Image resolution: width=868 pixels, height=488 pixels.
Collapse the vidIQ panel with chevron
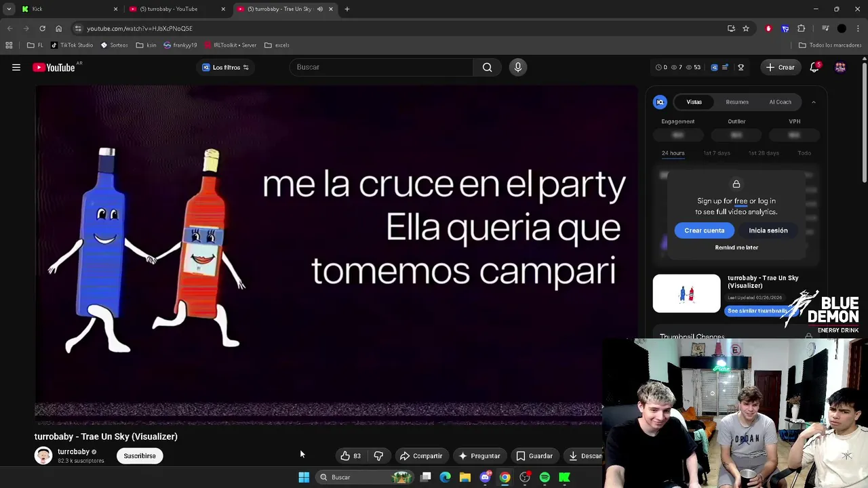814,102
